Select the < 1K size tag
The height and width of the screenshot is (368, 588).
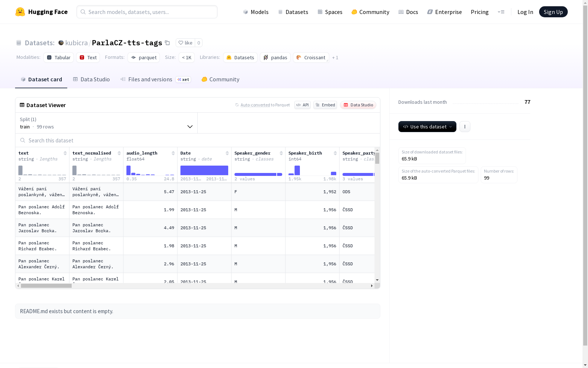click(187, 57)
